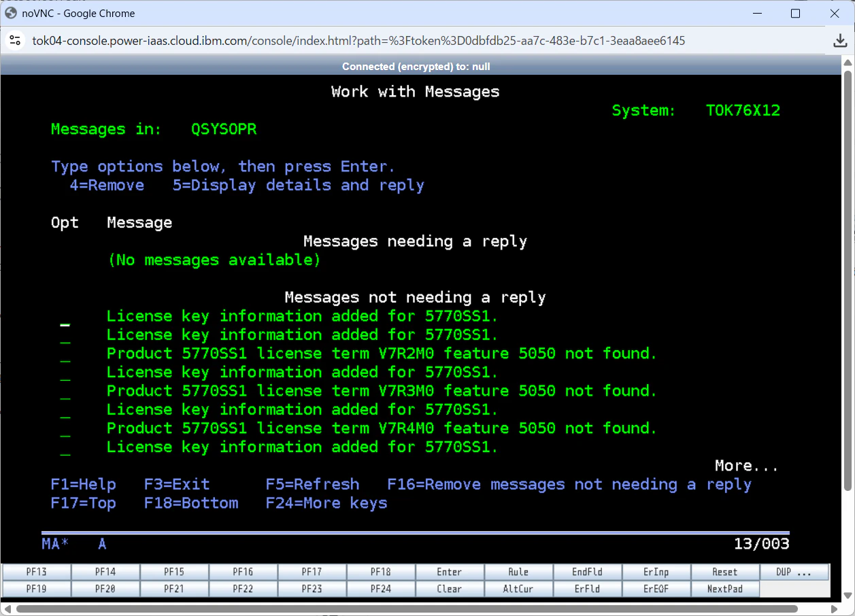Click the F18=Bottom text
Viewport: 855px width, 616px height.
click(x=191, y=503)
